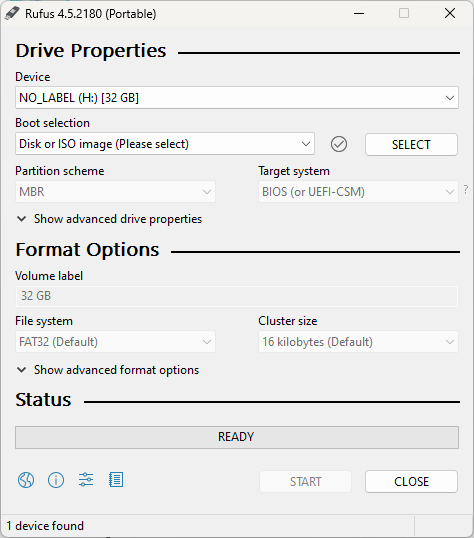The height and width of the screenshot is (538, 474).
Task: Expand Show advanced format options
Action: [108, 370]
